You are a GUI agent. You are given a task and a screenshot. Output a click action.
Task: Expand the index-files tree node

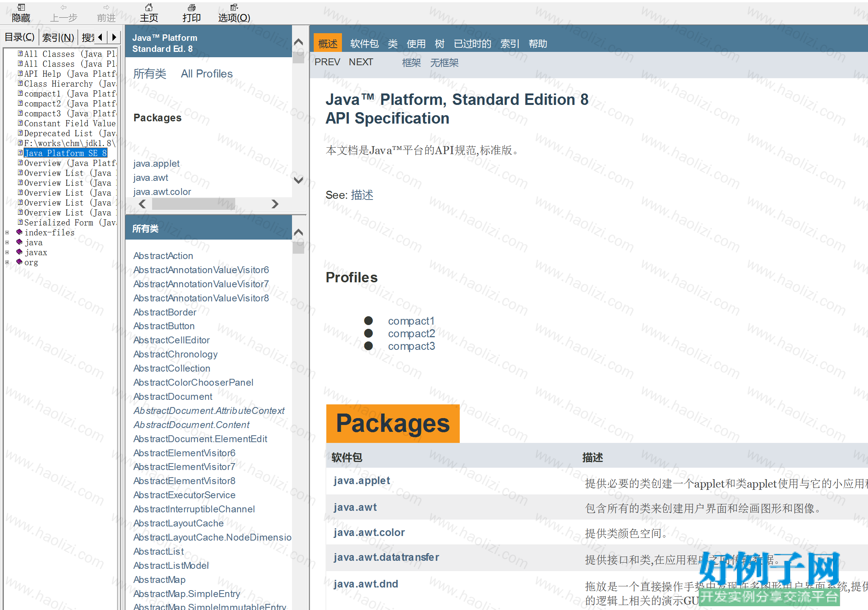(x=7, y=232)
